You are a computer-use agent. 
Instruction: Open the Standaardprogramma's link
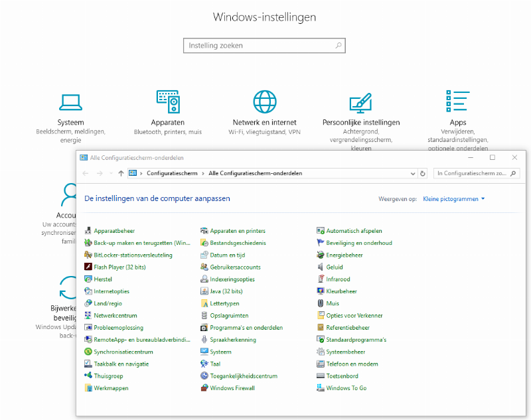point(356,340)
